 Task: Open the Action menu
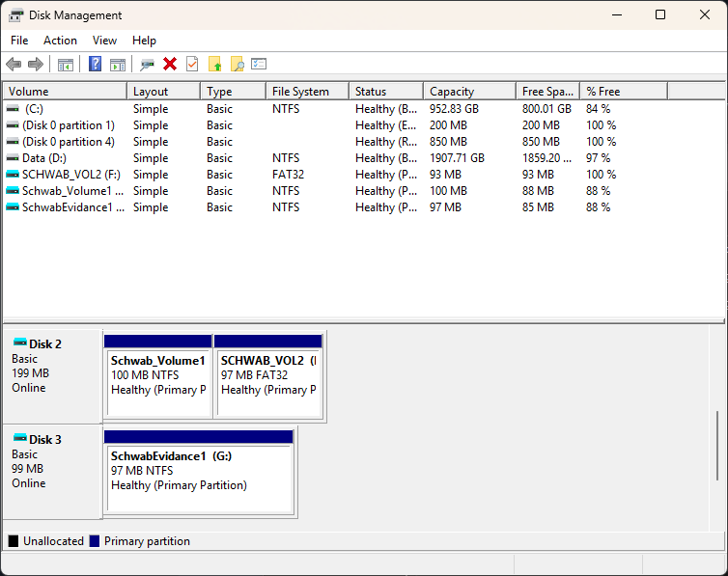61,41
